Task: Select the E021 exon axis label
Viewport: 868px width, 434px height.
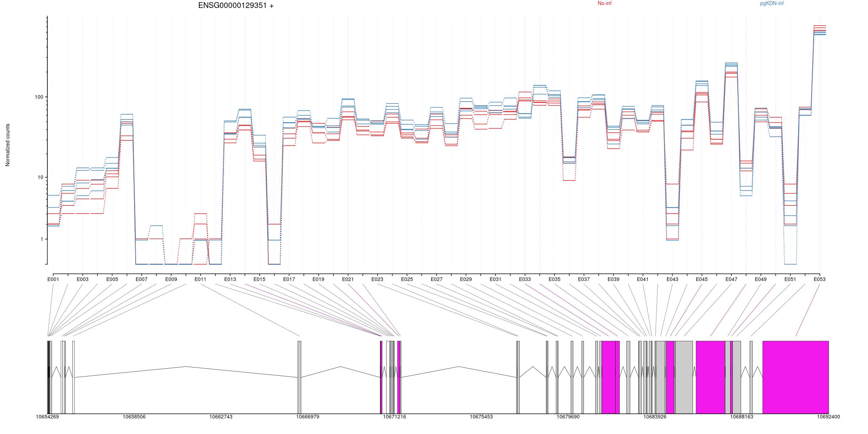Action: click(x=348, y=280)
